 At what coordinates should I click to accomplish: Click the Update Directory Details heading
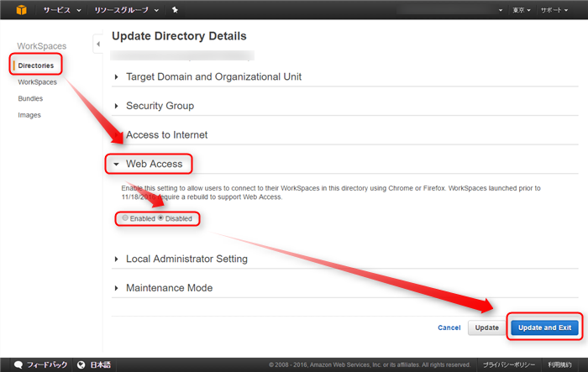(x=179, y=36)
